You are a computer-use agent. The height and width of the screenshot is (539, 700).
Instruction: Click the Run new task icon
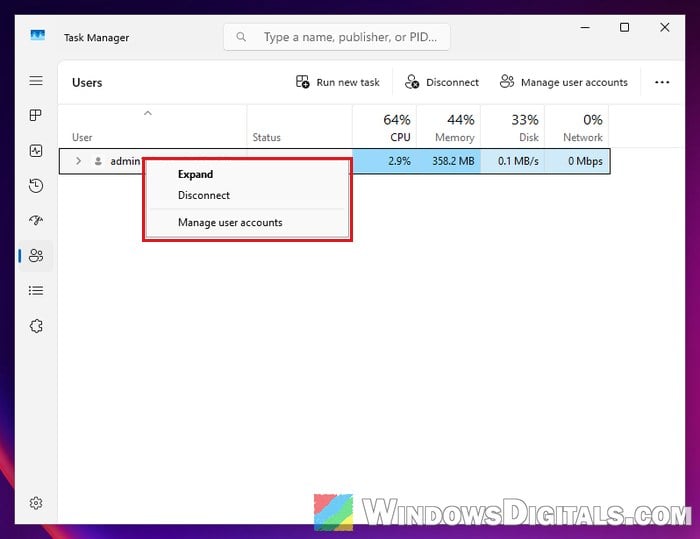tap(302, 82)
